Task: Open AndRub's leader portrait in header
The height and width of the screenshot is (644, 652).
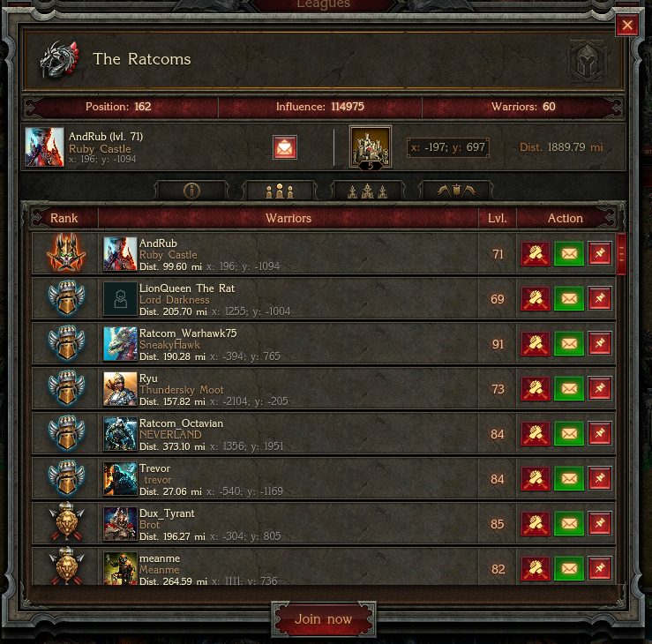Action: [44, 147]
